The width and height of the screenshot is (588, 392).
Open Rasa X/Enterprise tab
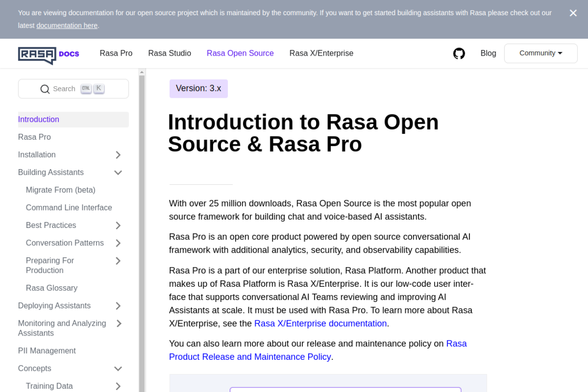coord(322,53)
